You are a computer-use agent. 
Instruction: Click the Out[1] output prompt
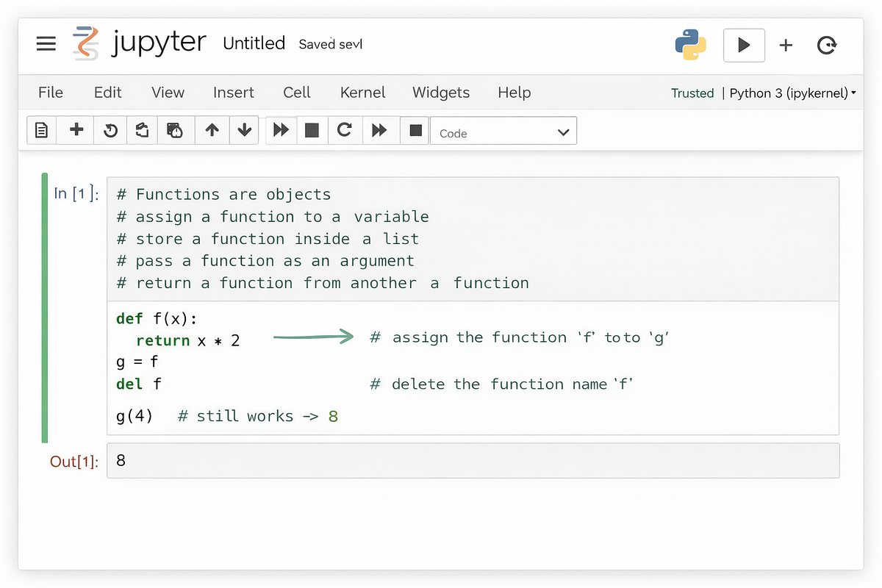(73, 462)
